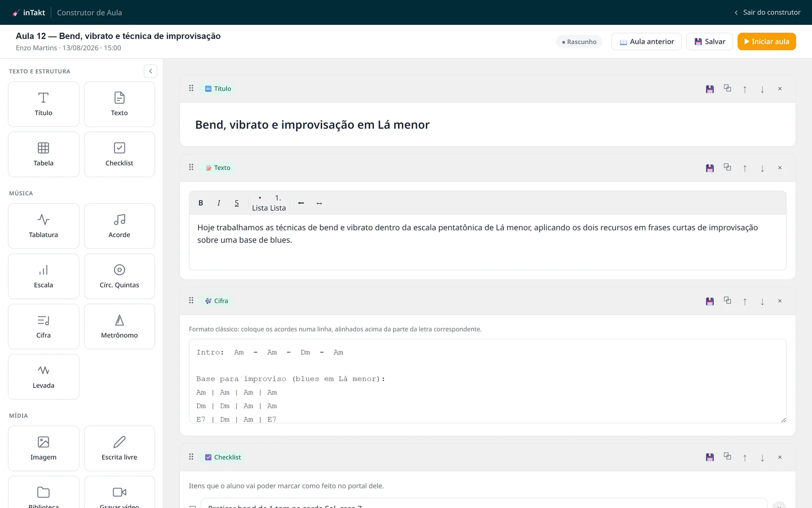Add a Cifra block from the sidebar
Image resolution: width=812 pixels, height=508 pixels.
(43, 326)
